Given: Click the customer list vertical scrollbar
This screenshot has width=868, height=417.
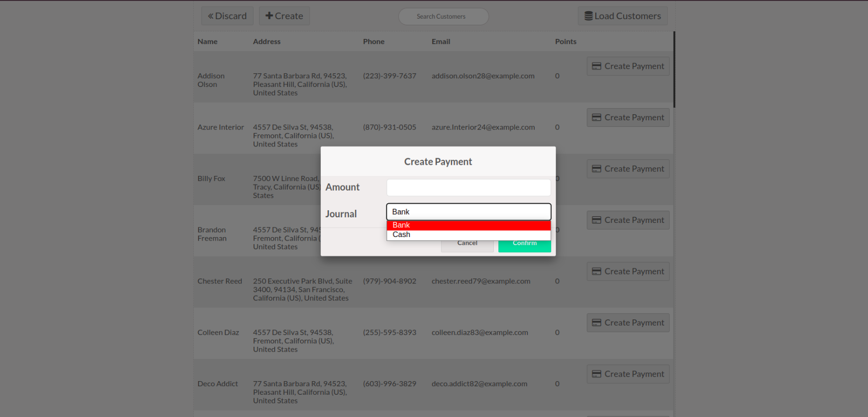Looking at the screenshot, I should click(x=674, y=69).
